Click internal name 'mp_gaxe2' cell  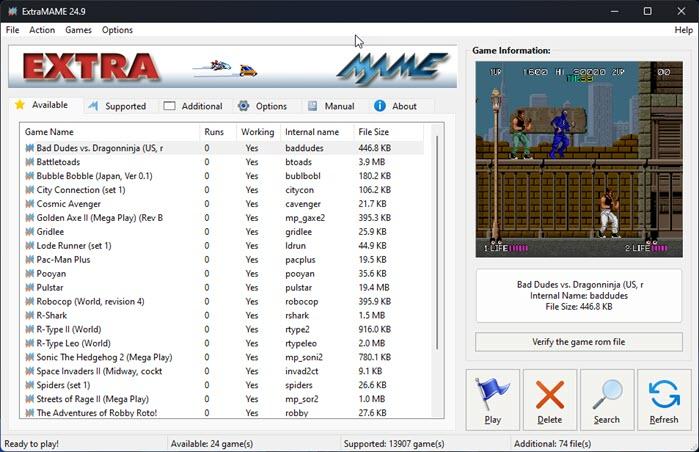(305, 218)
